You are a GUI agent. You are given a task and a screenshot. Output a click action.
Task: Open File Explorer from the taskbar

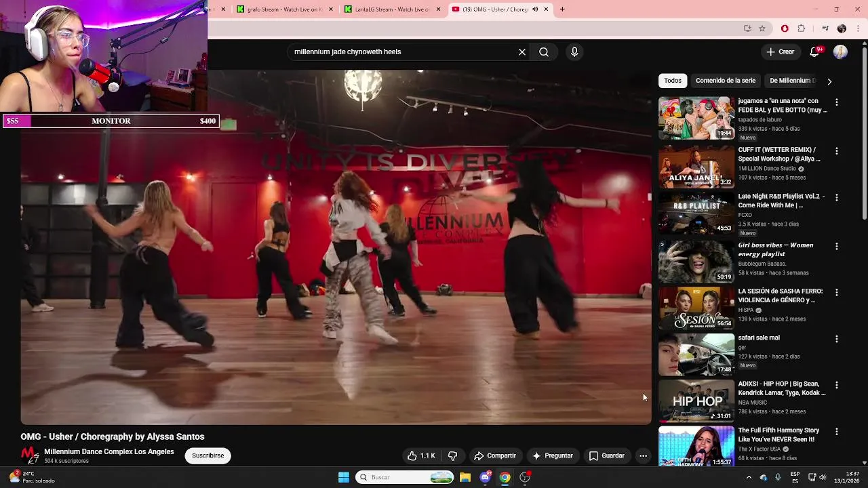click(465, 477)
